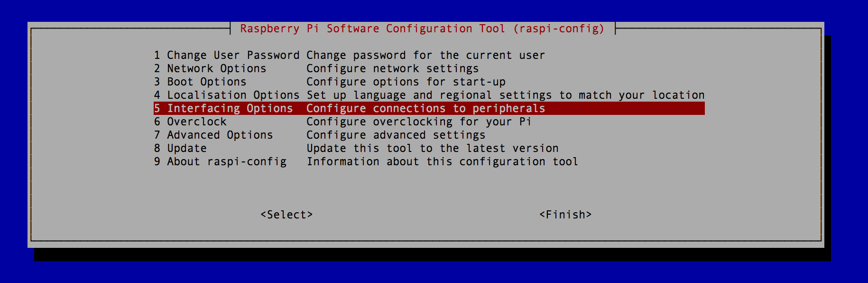Click 'Configure options for start-up' text
This screenshot has height=283, width=868.
[x=406, y=82]
